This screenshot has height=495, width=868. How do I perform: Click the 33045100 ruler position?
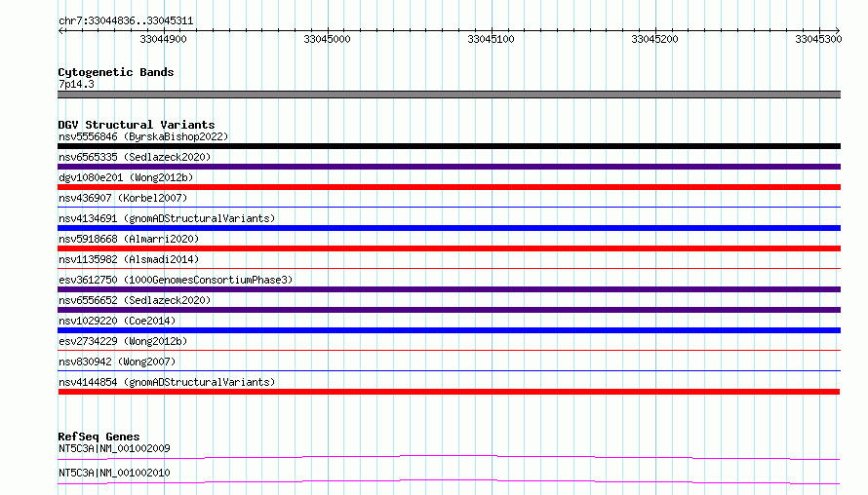pos(491,39)
